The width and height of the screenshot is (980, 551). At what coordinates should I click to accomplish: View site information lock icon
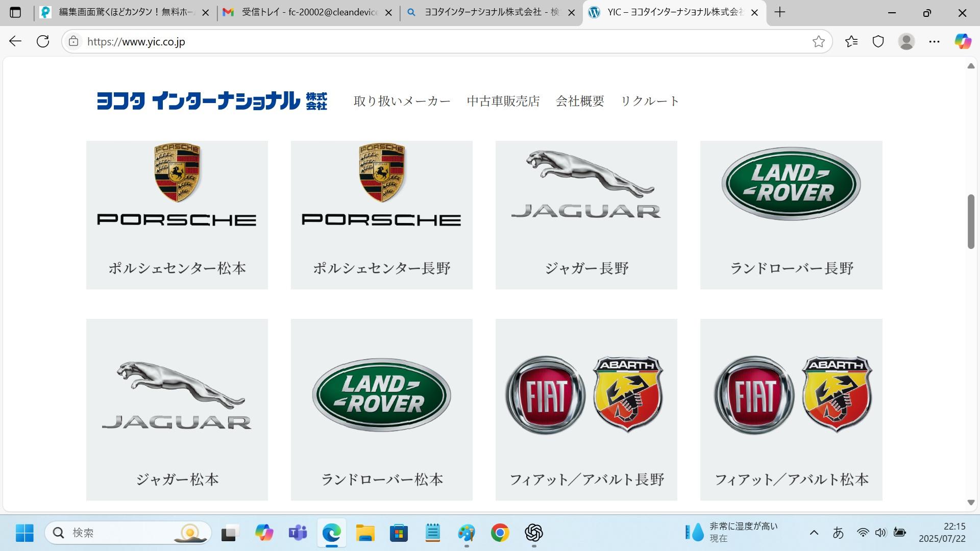click(x=73, y=41)
